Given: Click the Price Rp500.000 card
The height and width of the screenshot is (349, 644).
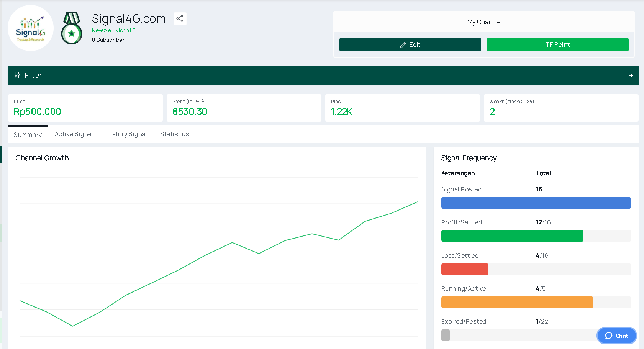Looking at the screenshot, I should 85,108.
